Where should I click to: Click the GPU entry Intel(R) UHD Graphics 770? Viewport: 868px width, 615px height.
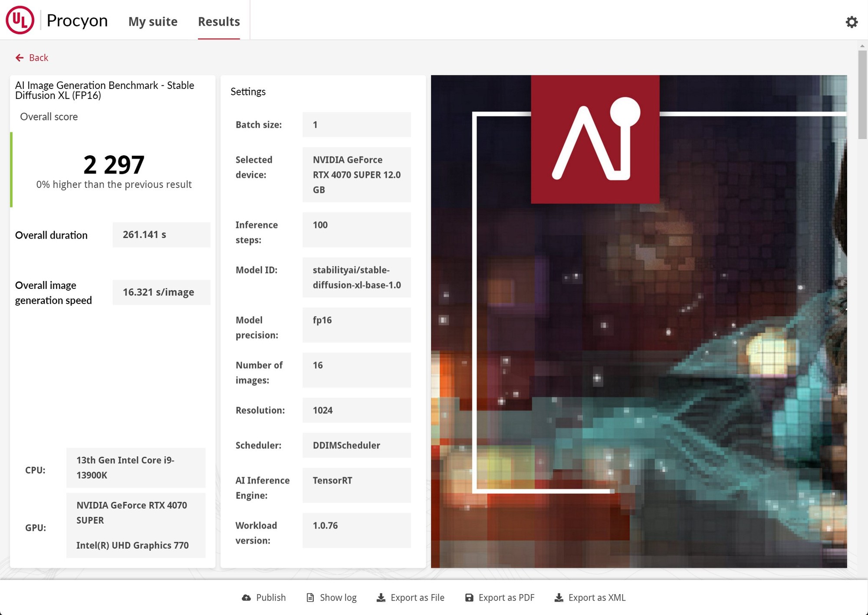(x=132, y=546)
